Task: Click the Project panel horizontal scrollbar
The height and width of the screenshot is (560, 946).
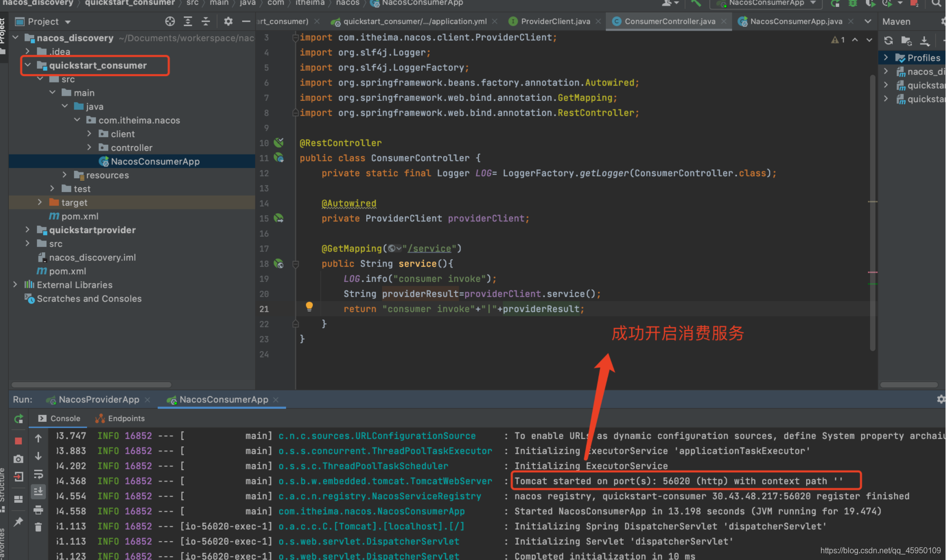Action: (x=91, y=384)
